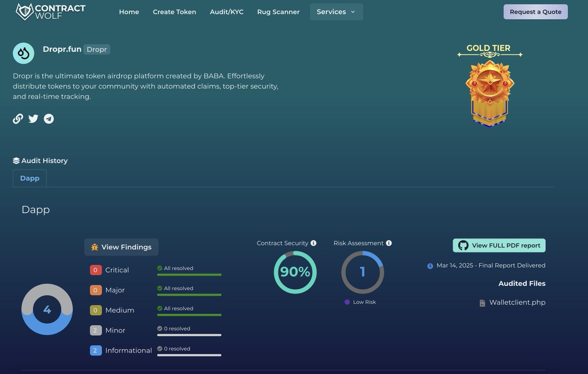Click the Critical progress bar
The image size is (588, 374).
click(189, 275)
